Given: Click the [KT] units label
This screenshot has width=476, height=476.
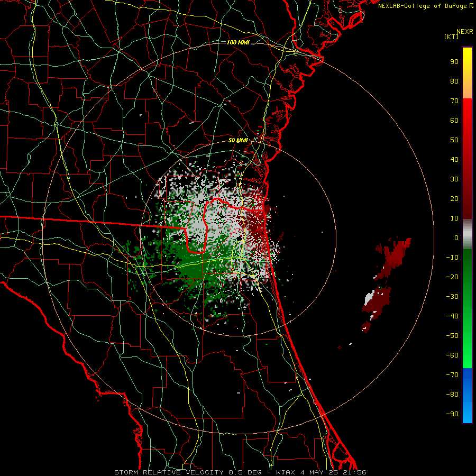Looking at the screenshot, I should [x=451, y=36].
